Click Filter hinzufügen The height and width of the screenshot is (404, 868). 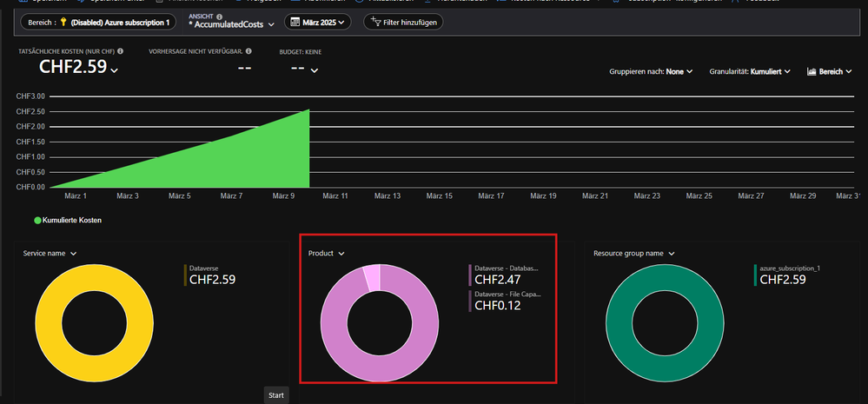pyautogui.click(x=403, y=23)
